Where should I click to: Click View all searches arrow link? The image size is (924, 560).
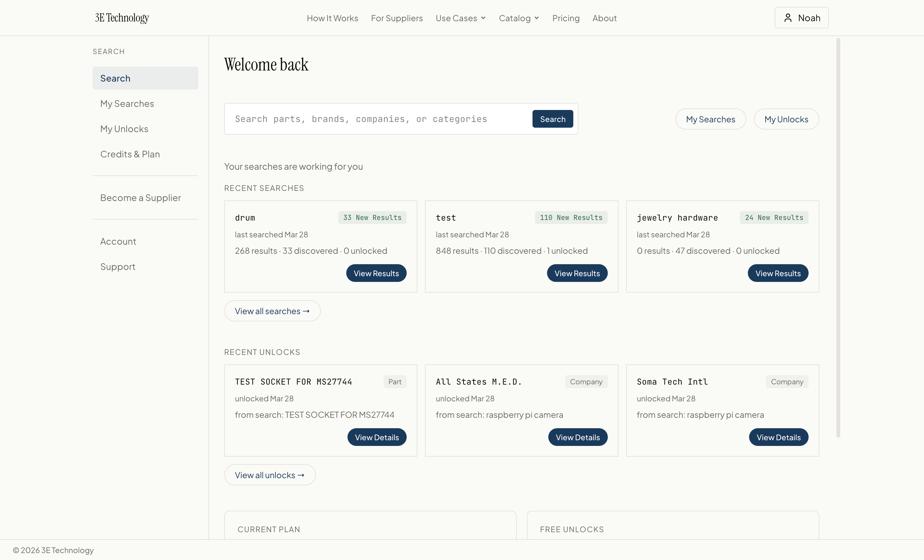coord(272,311)
